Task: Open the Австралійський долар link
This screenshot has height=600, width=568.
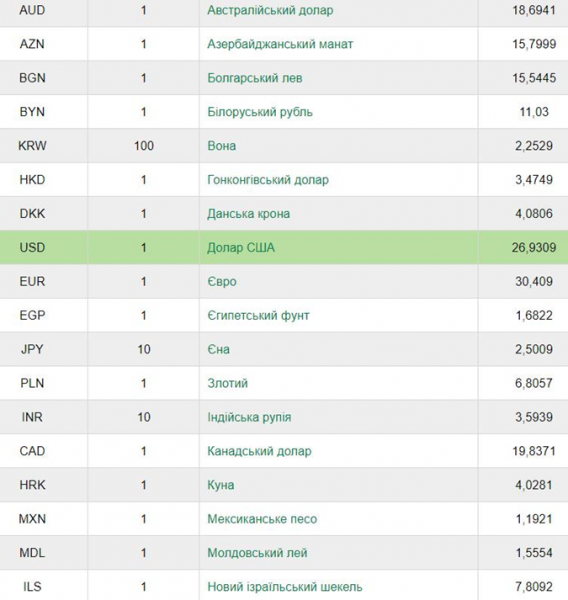Action: click(x=270, y=10)
